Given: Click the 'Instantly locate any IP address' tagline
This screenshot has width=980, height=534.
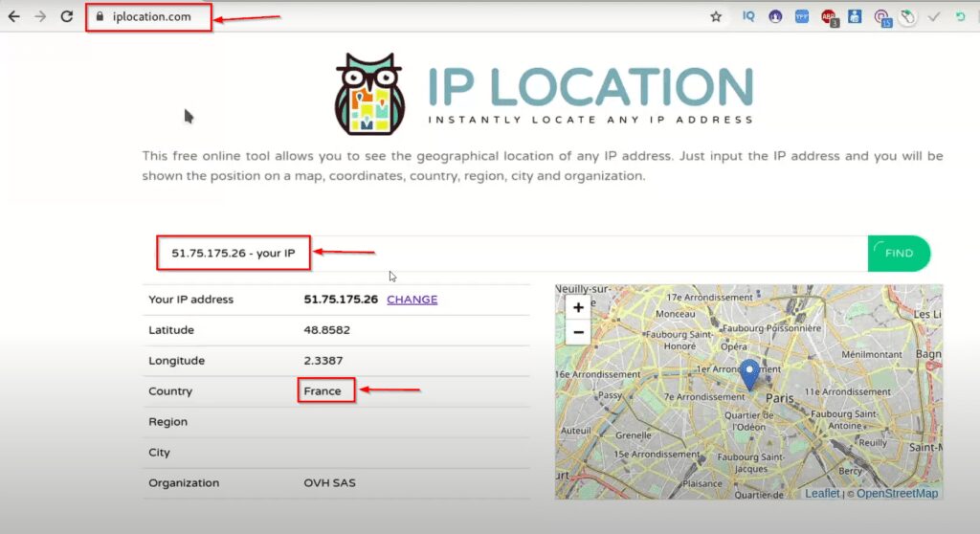Looking at the screenshot, I should pyautogui.click(x=590, y=120).
